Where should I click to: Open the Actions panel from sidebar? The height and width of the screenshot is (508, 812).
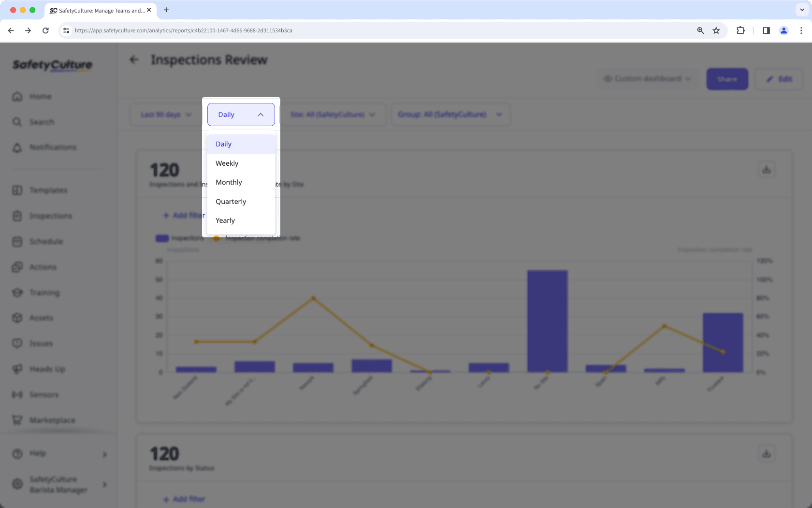(x=43, y=267)
